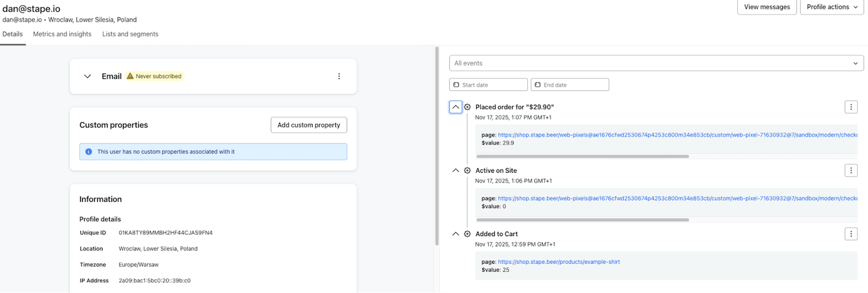Select the gear icon for Added to Cart
The image size is (868, 293).
pyautogui.click(x=467, y=234)
